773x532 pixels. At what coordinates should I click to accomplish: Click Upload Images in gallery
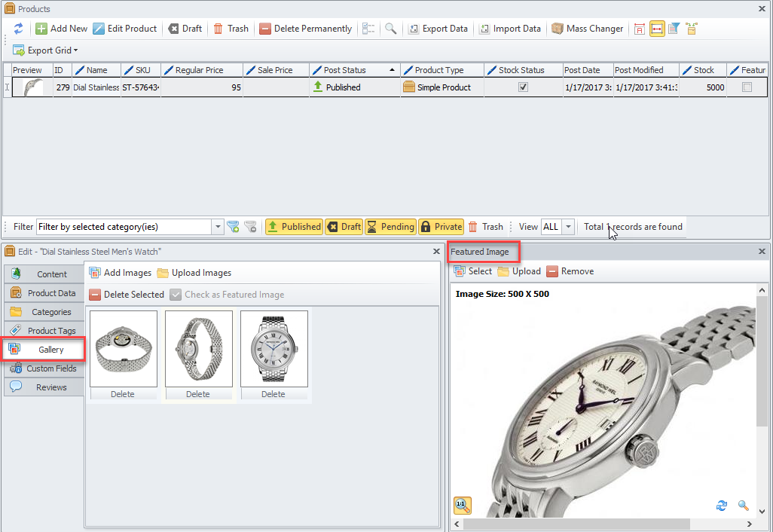click(194, 273)
